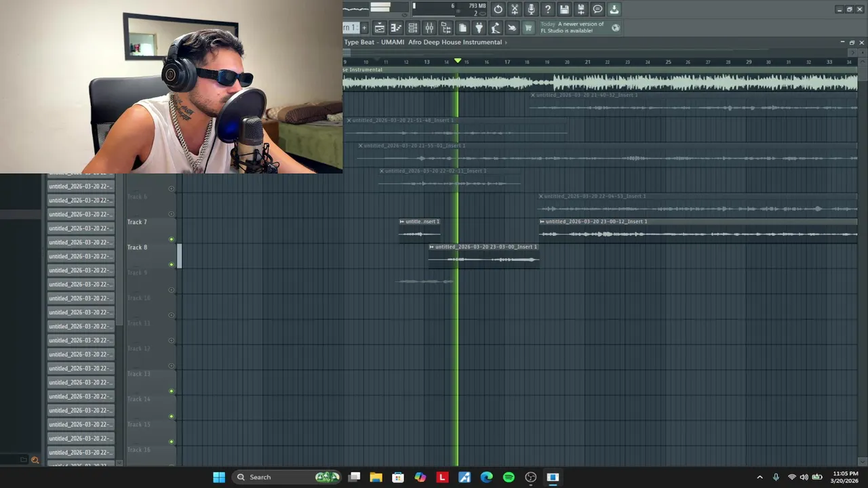Open clip menu of 23-03-00_Insert 1 clip
Viewport: 868px width, 488px height.
431,247
